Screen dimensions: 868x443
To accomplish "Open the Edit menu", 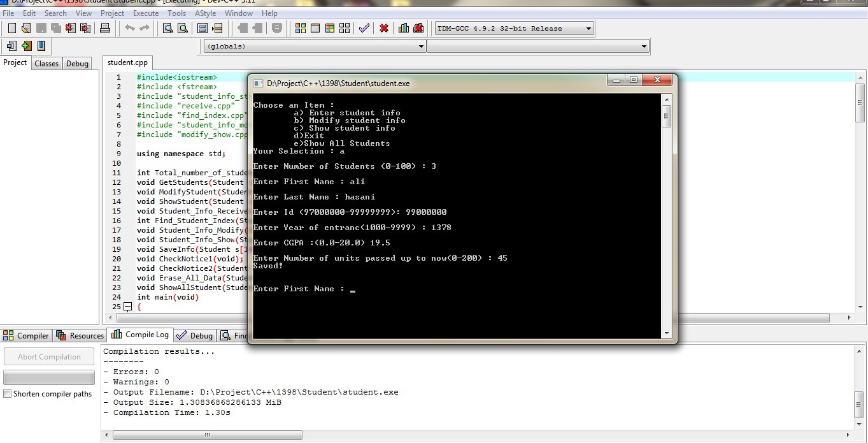I will [x=29, y=13].
